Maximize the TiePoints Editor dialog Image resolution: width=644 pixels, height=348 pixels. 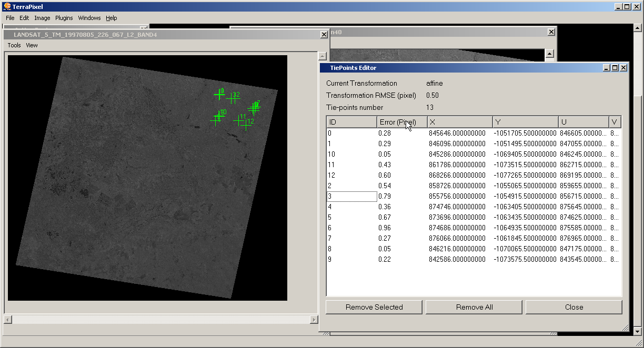[x=615, y=68]
